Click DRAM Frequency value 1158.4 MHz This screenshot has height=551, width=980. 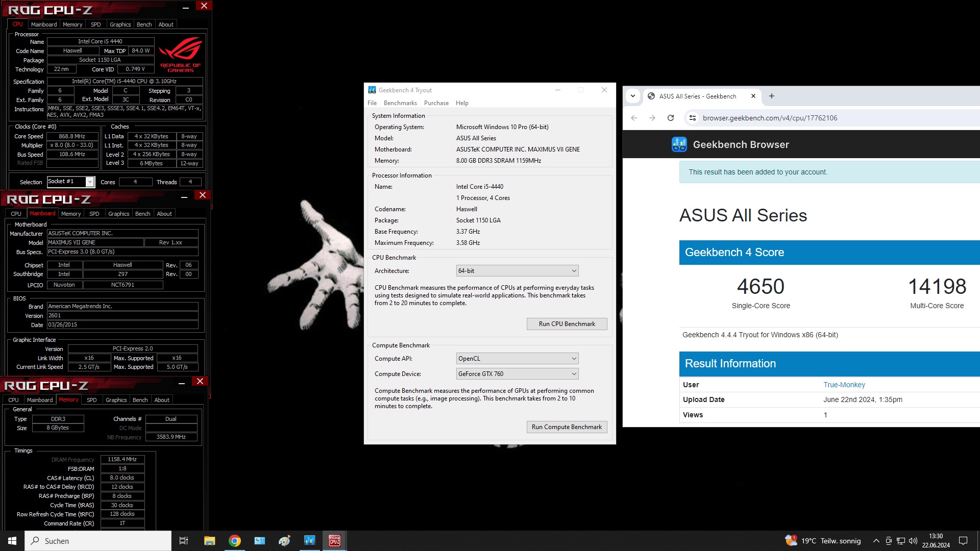pyautogui.click(x=122, y=459)
